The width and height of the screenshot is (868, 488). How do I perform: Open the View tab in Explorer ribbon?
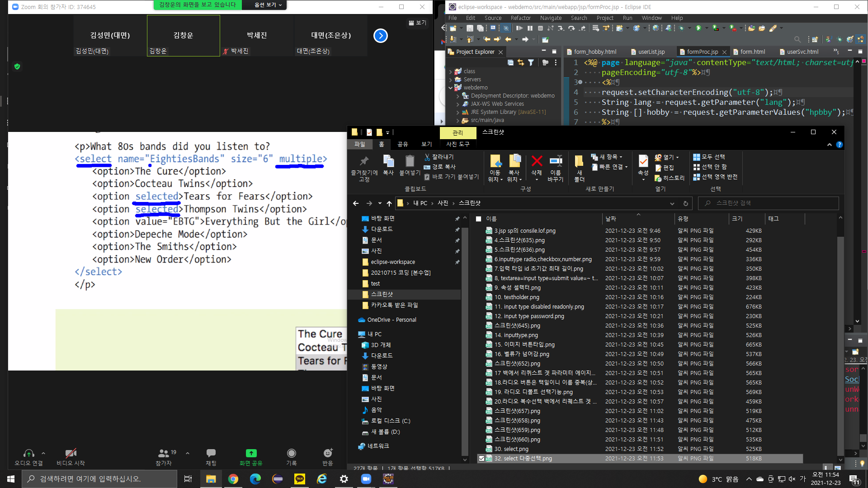426,144
